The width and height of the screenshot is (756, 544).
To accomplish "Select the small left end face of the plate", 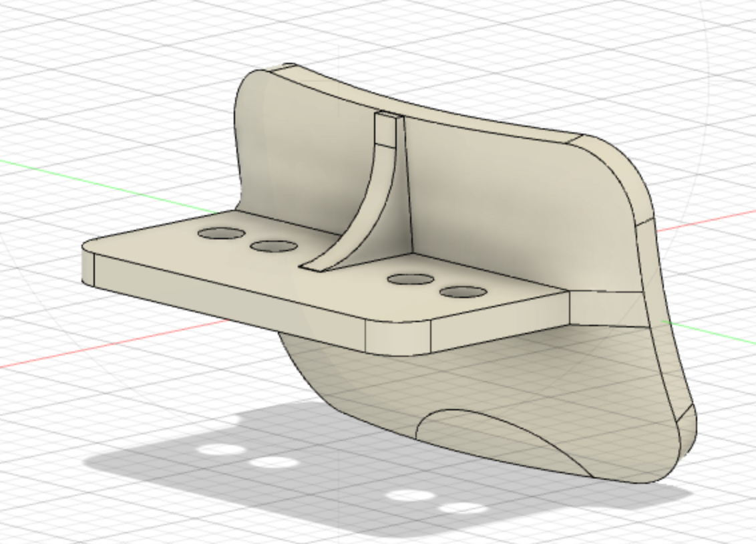I will (87, 265).
